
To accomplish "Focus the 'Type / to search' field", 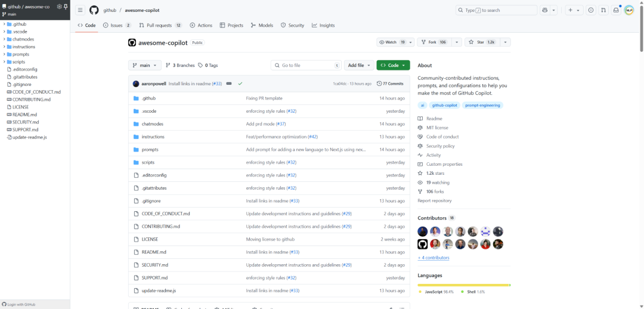I will point(496,10).
